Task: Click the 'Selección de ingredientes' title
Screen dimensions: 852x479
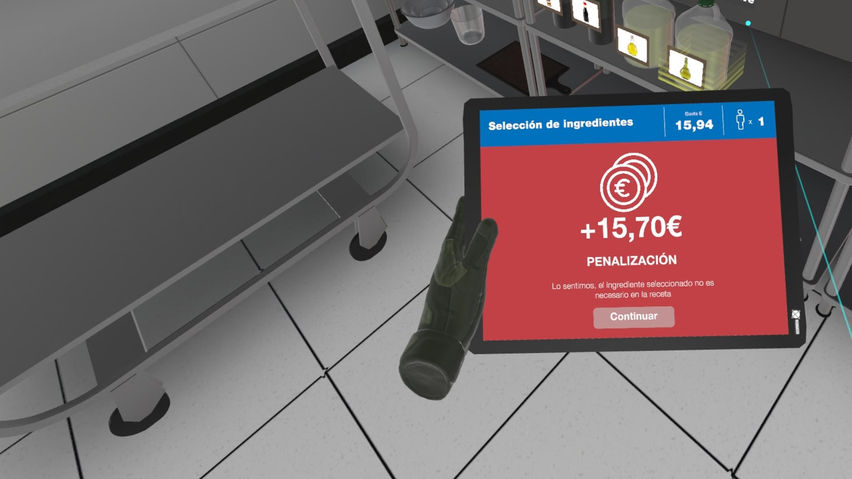Action: click(560, 124)
